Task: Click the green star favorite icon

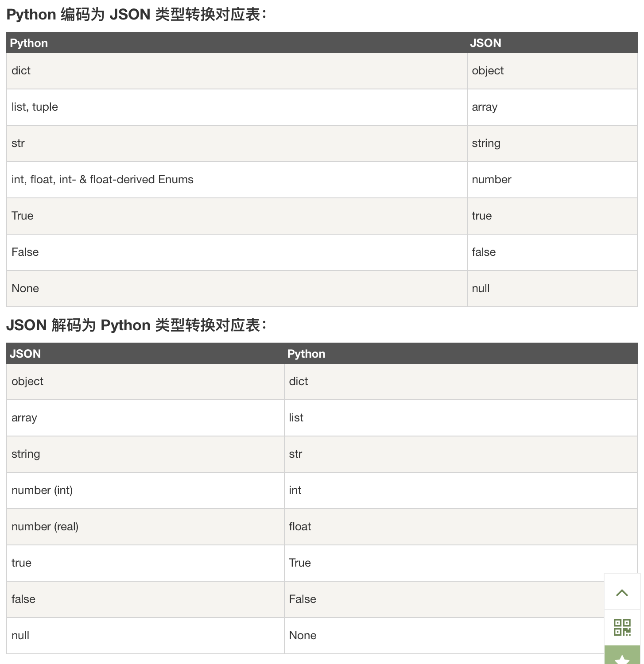Action: pos(622,658)
